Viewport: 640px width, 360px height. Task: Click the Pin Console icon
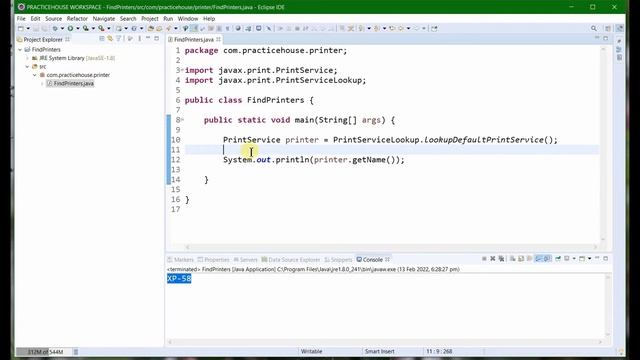(x=558, y=258)
